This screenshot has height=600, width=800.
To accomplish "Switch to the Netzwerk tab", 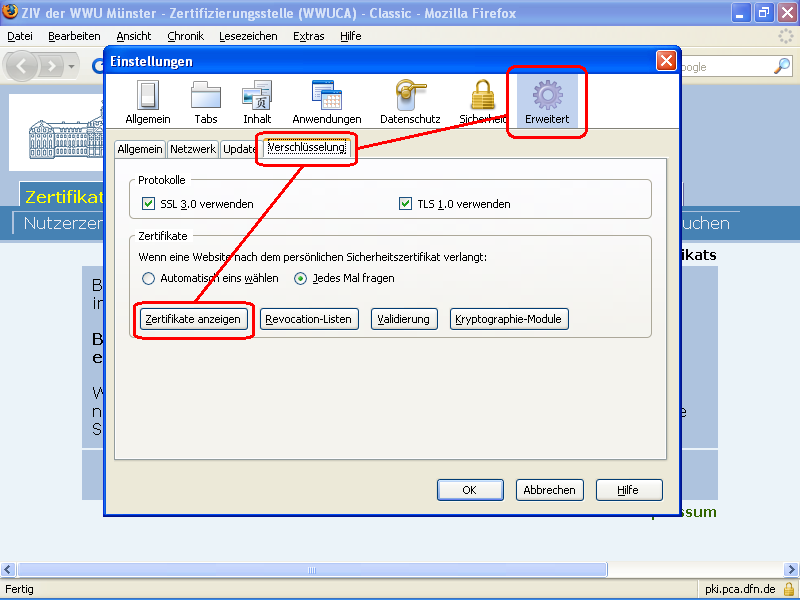I will click(192, 148).
